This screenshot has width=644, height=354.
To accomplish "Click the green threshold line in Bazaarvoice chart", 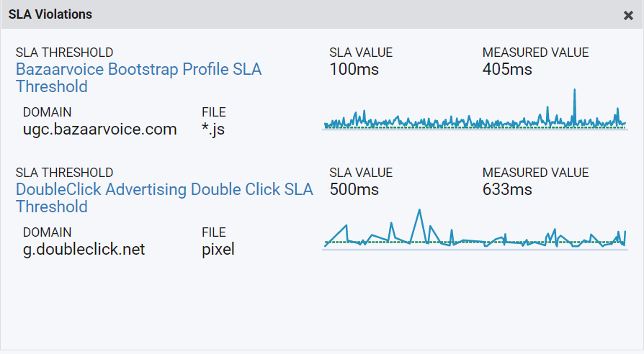I will [x=475, y=127].
